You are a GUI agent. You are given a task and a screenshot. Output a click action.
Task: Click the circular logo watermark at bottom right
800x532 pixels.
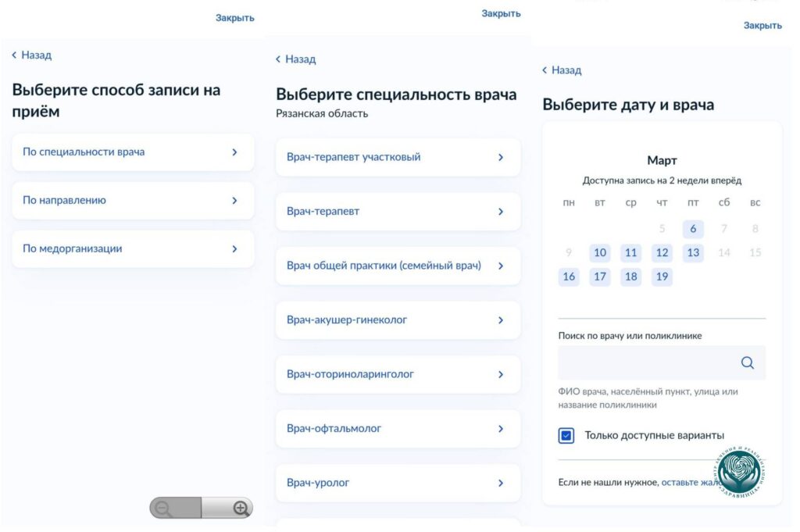tap(737, 472)
